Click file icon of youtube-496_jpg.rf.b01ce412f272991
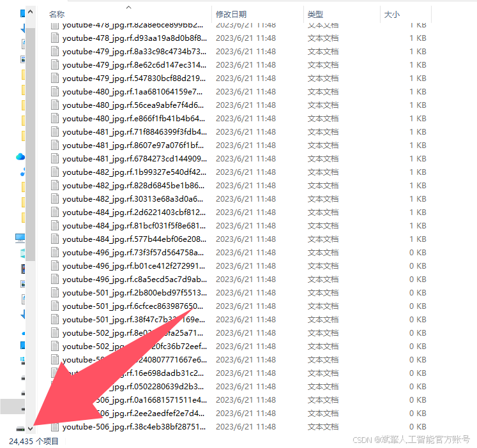 click(55, 265)
